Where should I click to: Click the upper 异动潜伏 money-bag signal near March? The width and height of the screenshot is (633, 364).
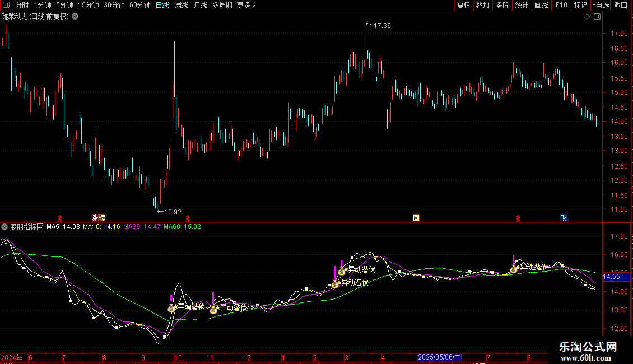342,271
